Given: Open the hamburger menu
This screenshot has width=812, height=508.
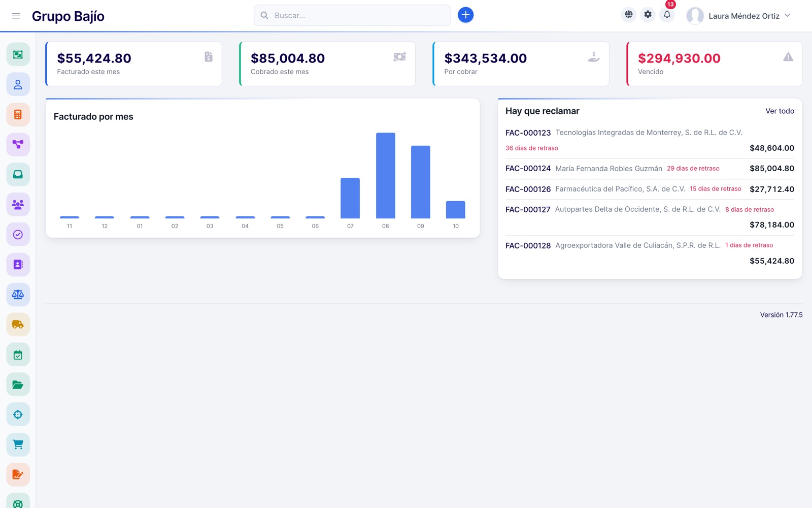Looking at the screenshot, I should pos(16,16).
